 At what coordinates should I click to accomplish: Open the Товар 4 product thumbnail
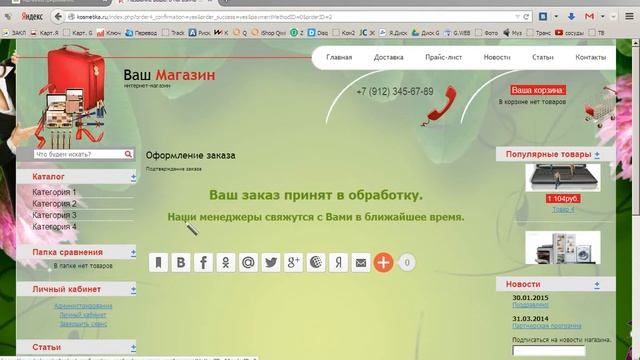[563, 178]
